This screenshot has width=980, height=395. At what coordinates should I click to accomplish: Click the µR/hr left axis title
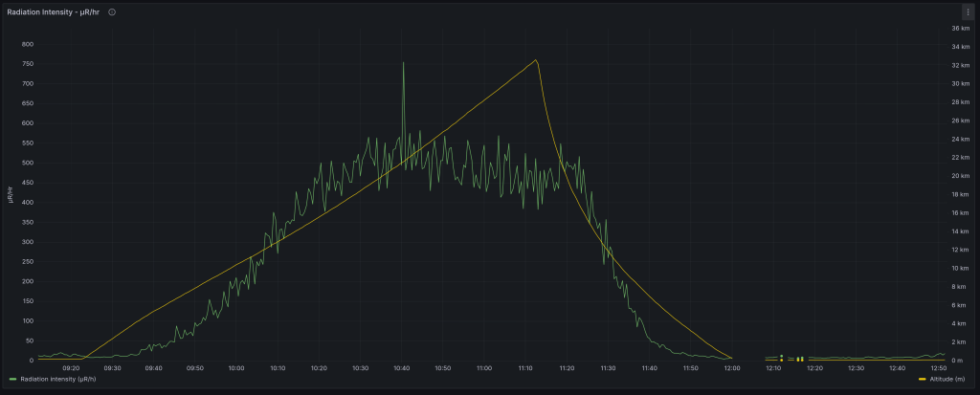[11, 194]
